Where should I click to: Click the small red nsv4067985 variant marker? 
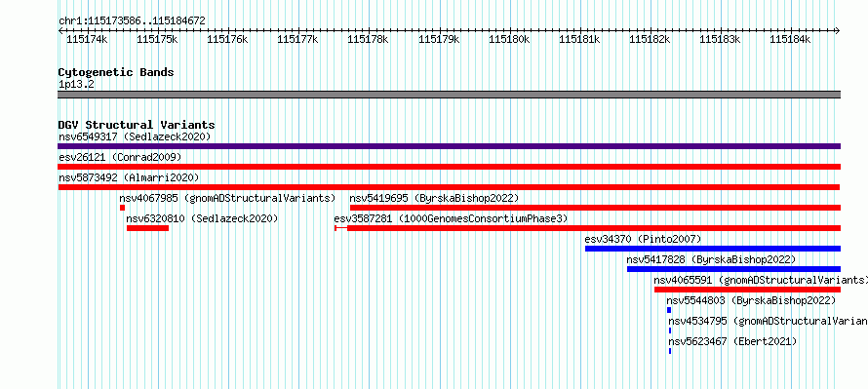click(122, 208)
